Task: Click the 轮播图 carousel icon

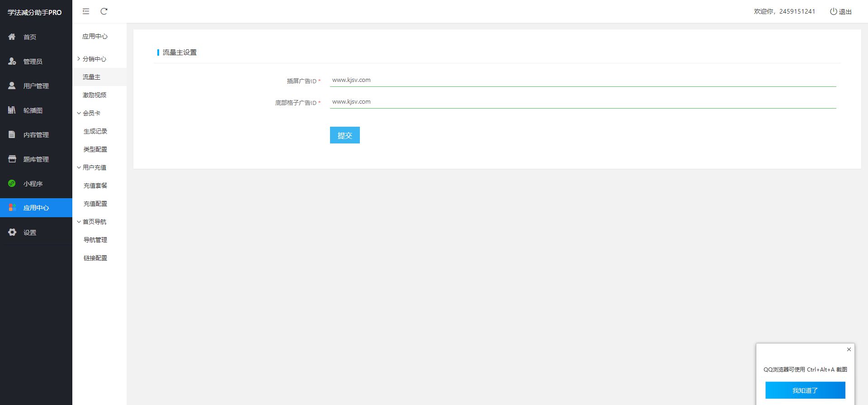Action: (12, 110)
